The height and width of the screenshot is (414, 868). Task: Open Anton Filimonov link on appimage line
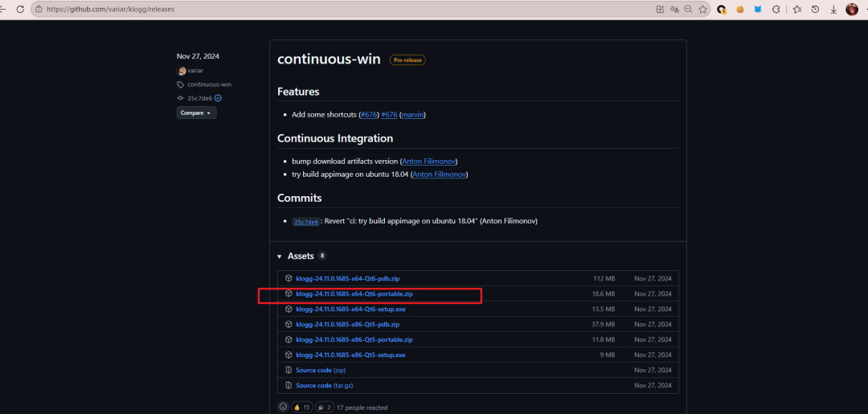click(440, 174)
